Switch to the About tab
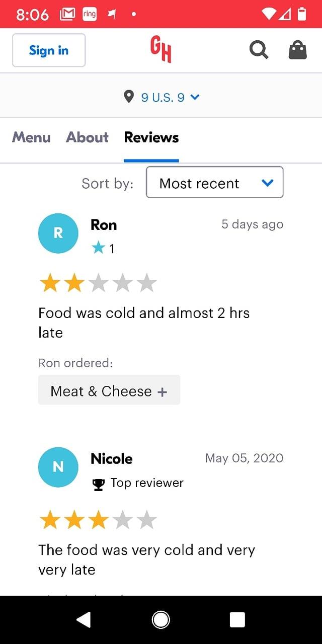 click(87, 137)
